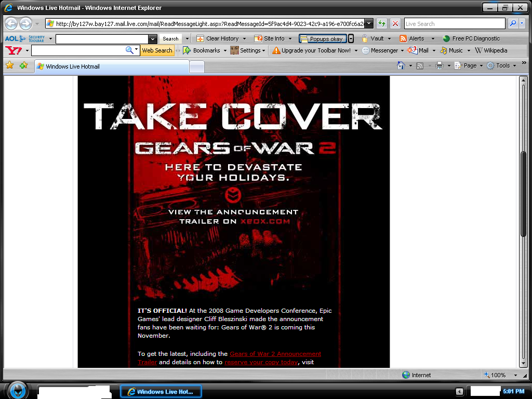Expand the Popups okay dropdown arrow
Screen dimensions: 532x399
point(351,38)
